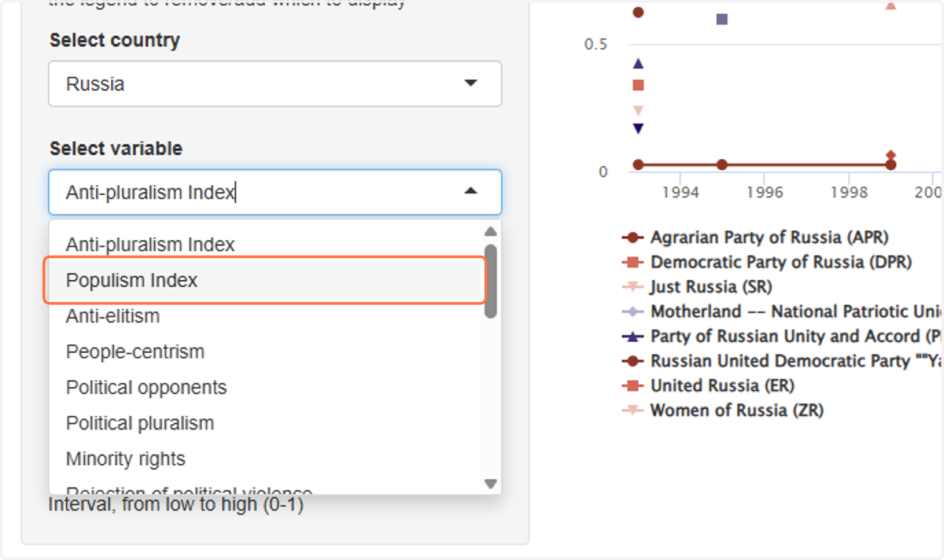Click the 1996 x-axis label
This screenshot has height=560, width=944.
coord(765,192)
